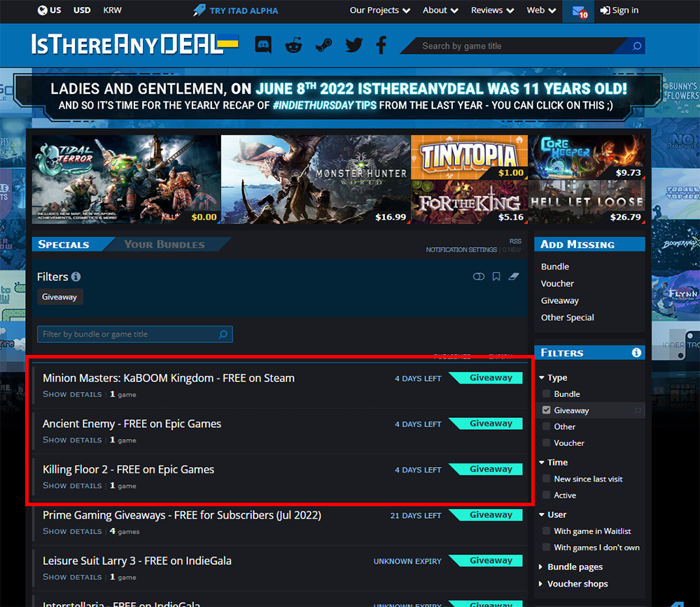The image size is (700, 607).
Task: Select KRW currency option
Action: click(x=112, y=11)
